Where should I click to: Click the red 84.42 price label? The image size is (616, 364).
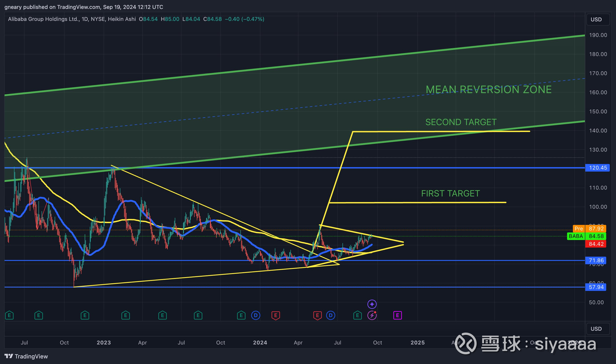[x=596, y=244]
